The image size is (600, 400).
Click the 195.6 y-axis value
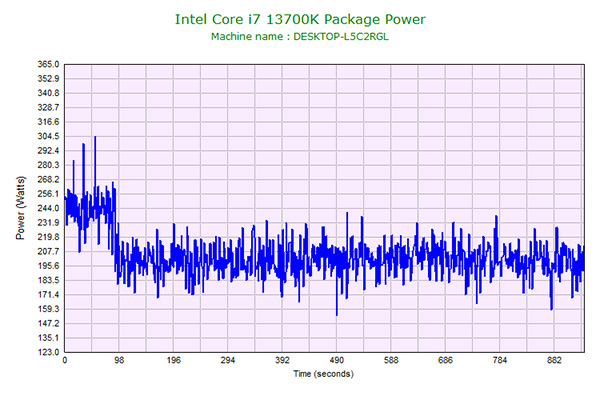(x=48, y=266)
